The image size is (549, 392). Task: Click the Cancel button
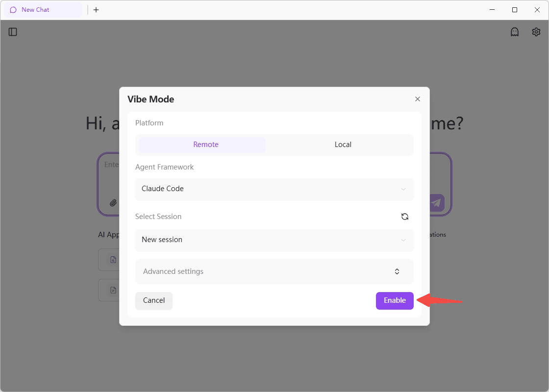154,300
